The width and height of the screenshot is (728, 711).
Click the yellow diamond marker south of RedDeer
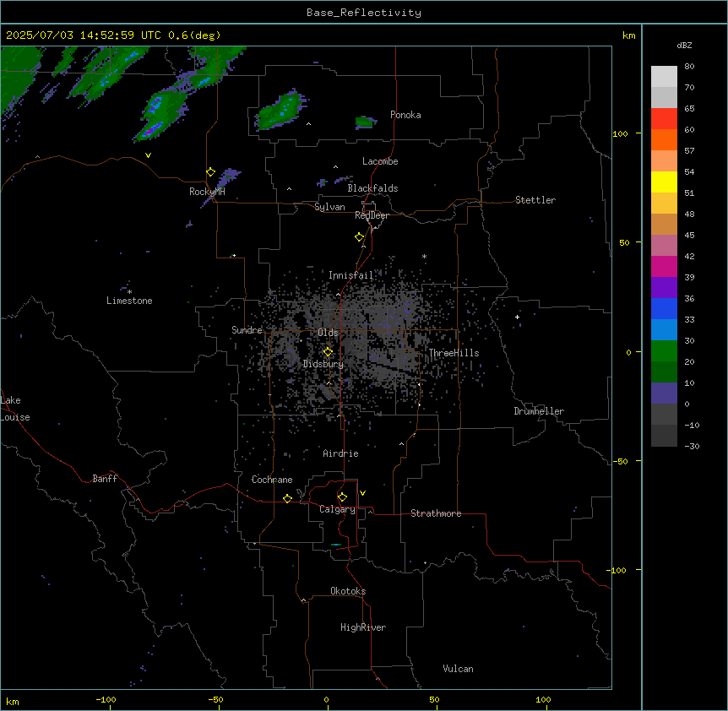click(x=359, y=237)
